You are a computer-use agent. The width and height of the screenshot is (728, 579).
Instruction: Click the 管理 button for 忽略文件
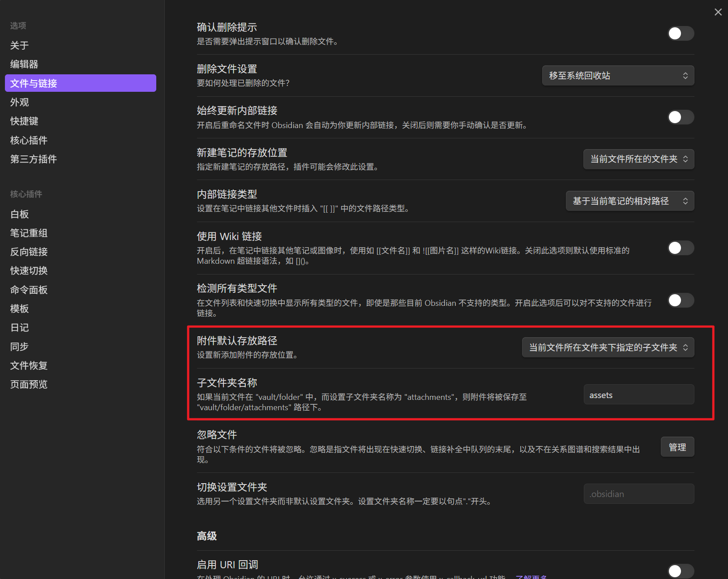pyautogui.click(x=677, y=447)
